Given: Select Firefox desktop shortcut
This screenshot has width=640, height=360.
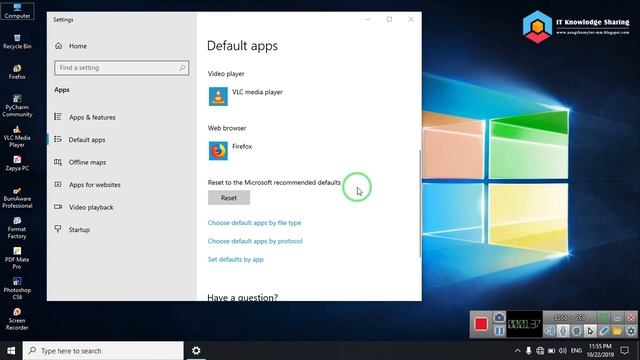Looking at the screenshot, I should 17,72.
